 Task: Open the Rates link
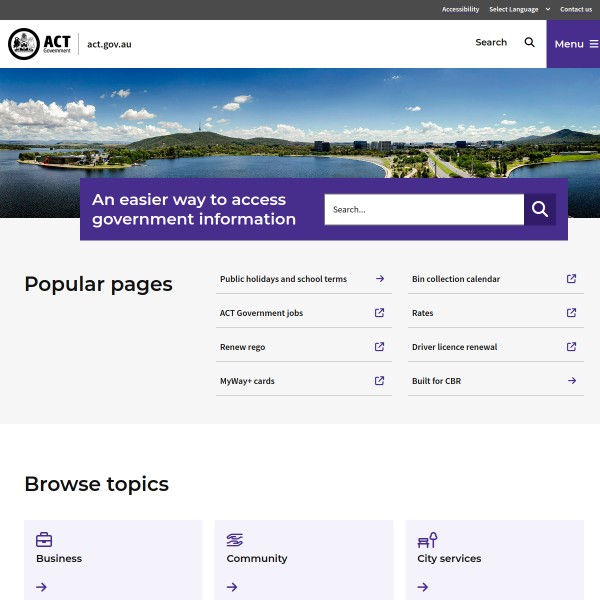coord(423,313)
